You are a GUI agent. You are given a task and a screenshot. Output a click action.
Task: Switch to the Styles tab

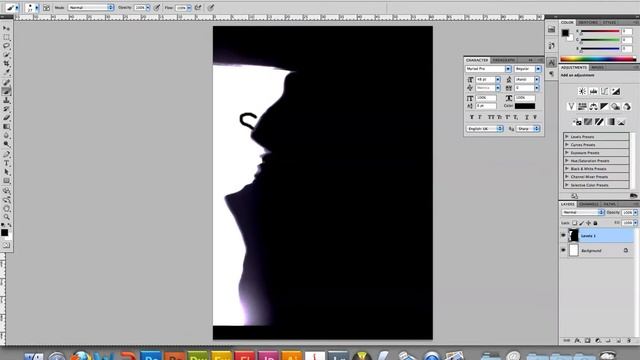609,22
